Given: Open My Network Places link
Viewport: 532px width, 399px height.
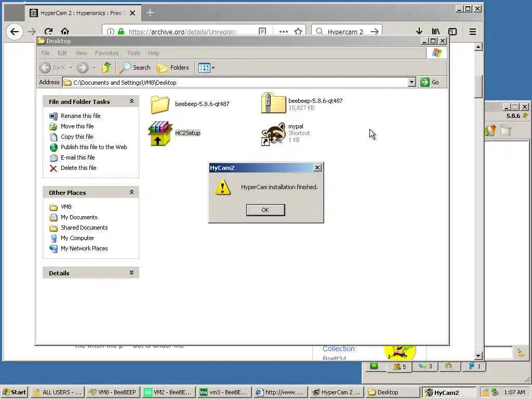Looking at the screenshot, I should (84, 248).
